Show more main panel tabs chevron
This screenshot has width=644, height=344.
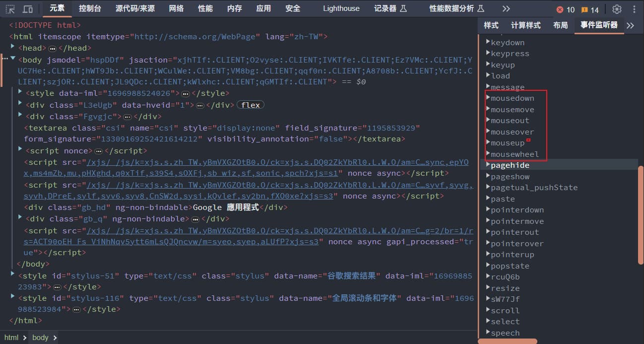click(506, 9)
